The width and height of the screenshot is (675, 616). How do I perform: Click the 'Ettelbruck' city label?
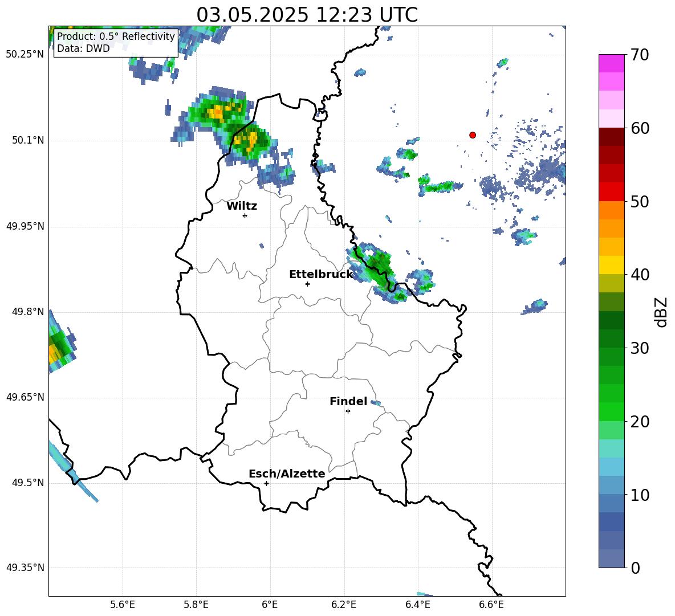tap(321, 275)
